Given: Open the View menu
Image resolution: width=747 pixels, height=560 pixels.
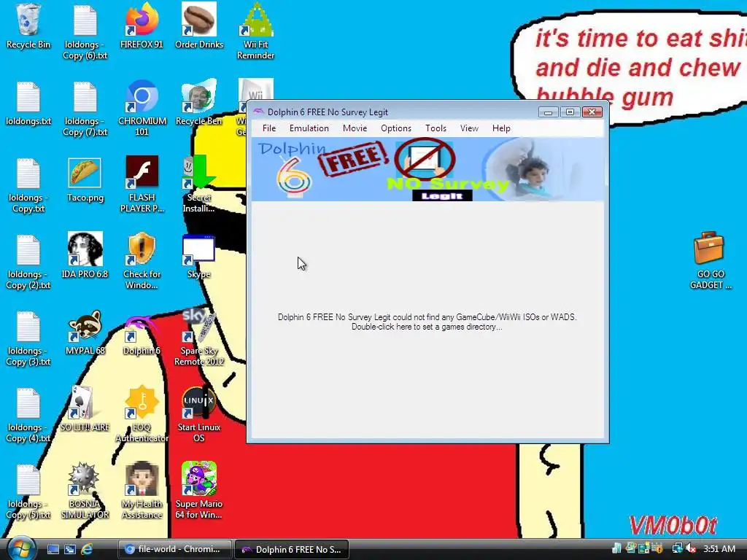Looking at the screenshot, I should (x=469, y=128).
